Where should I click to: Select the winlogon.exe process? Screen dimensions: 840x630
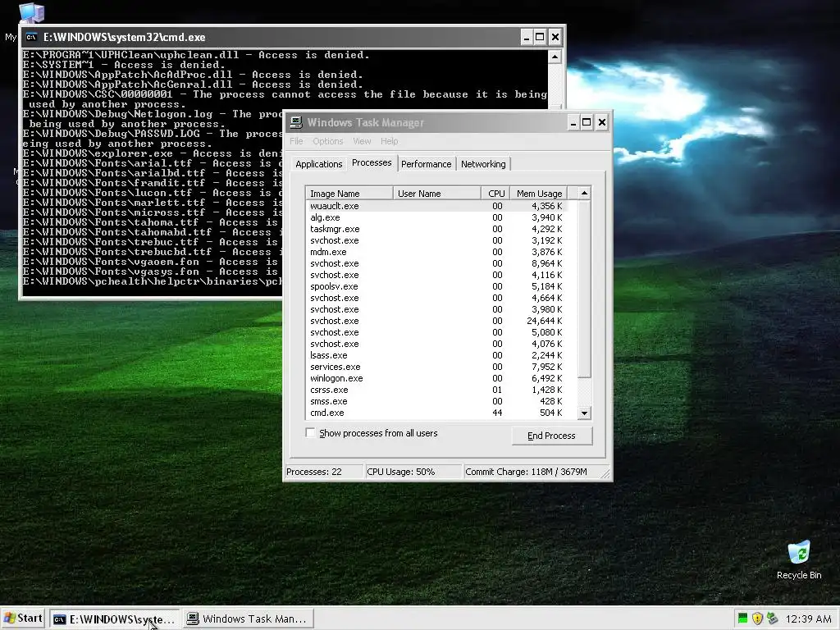tap(436, 378)
